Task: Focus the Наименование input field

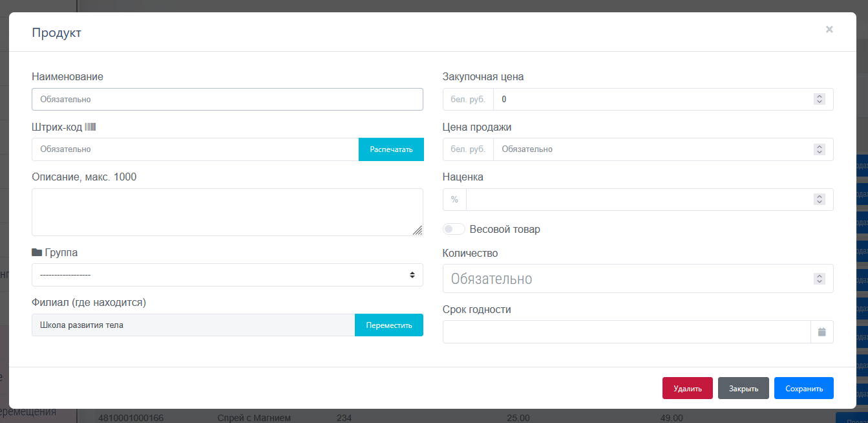Action: (x=227, y=100)
